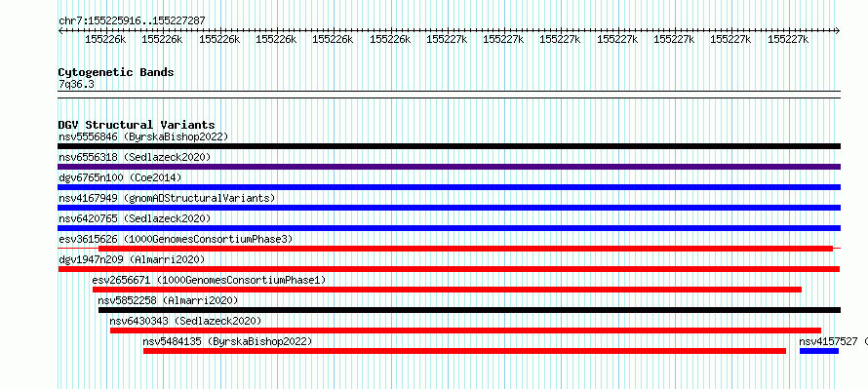Click the black bar for nsv5852258

click(469, 310)
